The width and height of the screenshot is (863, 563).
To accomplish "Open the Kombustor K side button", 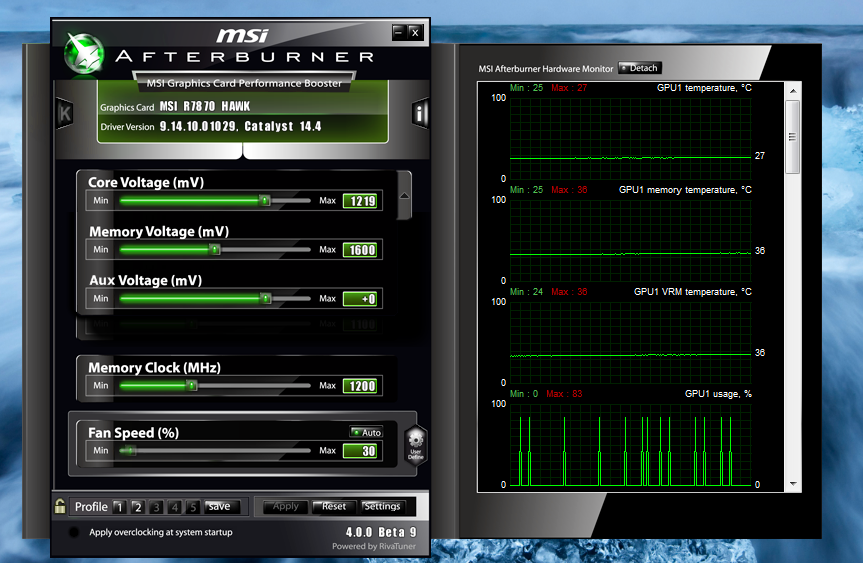I will 65,114.
